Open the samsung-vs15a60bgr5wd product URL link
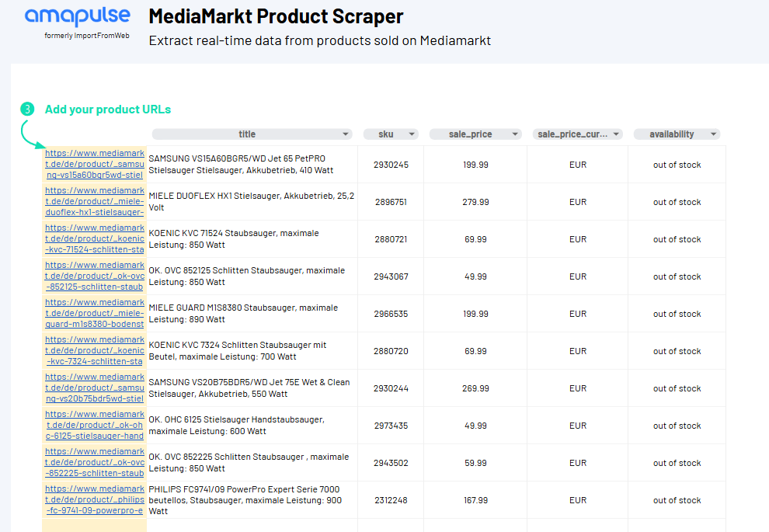Screen dimensions: 769x532 tap(95, 164)
